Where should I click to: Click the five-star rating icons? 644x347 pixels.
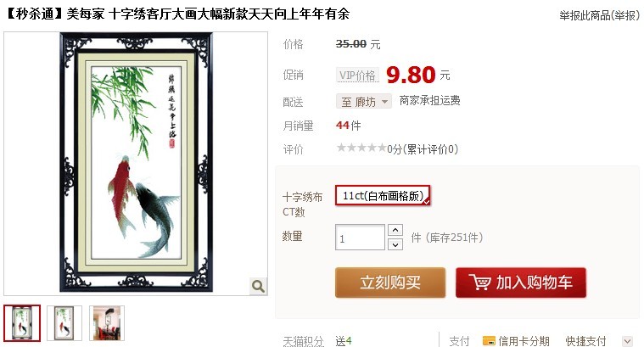361,148
